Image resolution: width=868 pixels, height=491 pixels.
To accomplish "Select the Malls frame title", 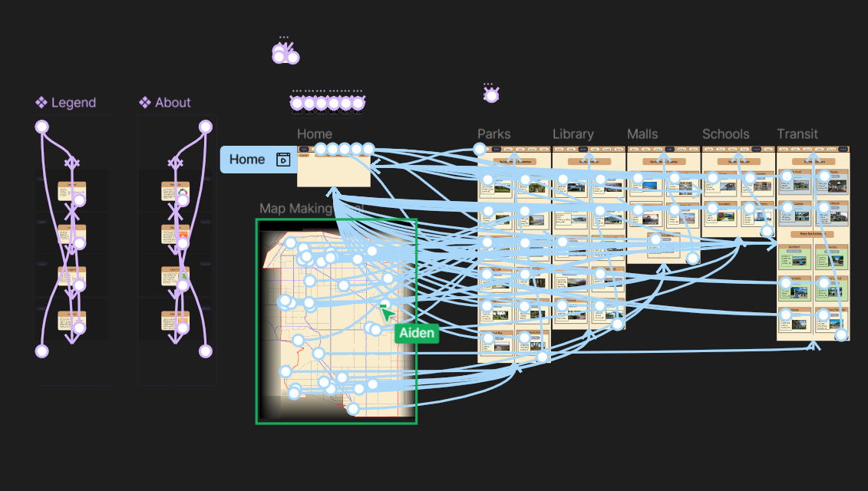I will pyautogui.click(x=642, y=134).
